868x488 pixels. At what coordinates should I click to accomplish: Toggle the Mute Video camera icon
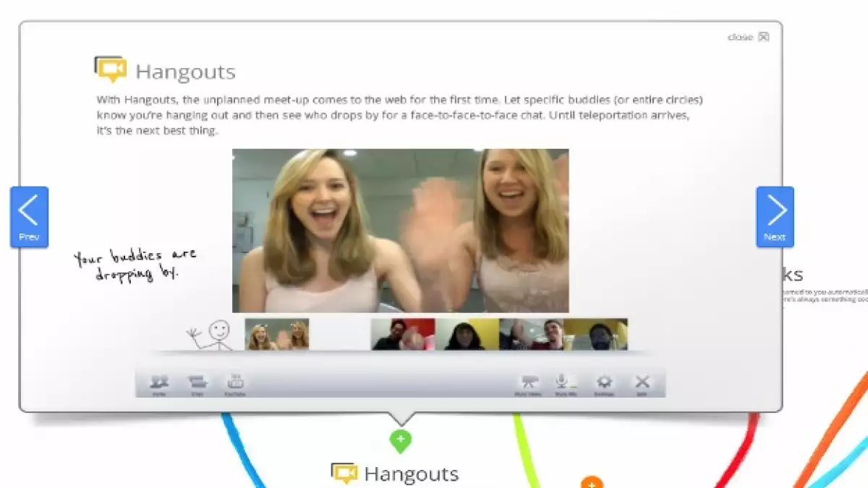[x=529, y=382]
